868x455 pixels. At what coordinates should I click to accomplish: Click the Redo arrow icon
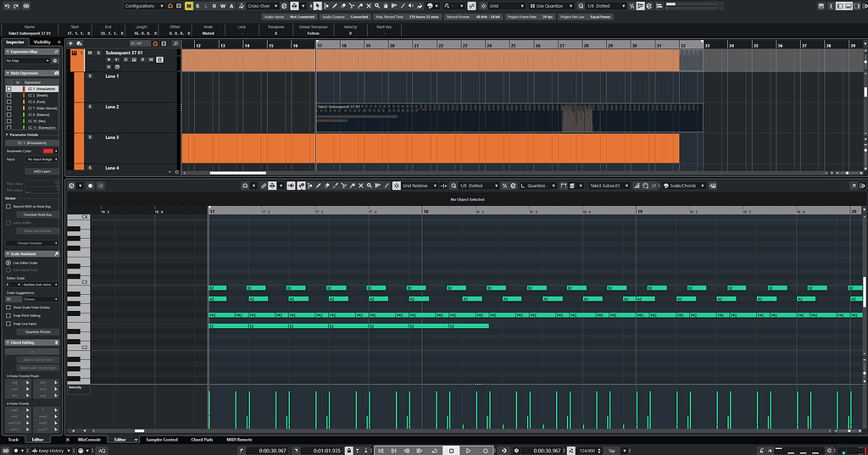click(15, 6)
